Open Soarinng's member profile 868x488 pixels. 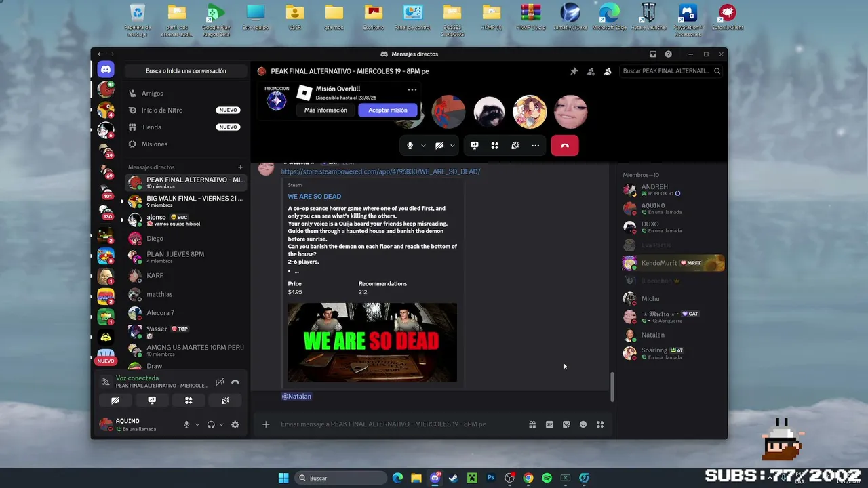pyautogui.click(x=673, y=353)
